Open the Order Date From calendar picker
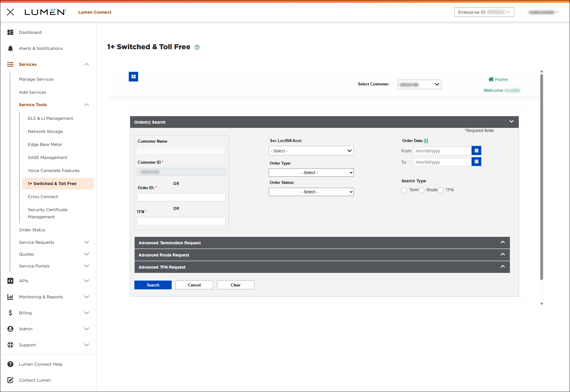Screen dimensions: 570x392 (x=476, y=151)
